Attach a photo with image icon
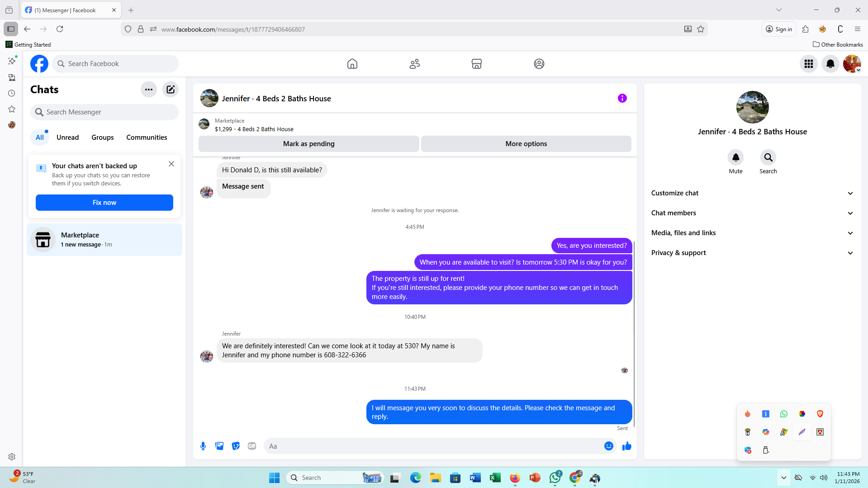This screenshot has height=488, width=868. pos(219,446)
